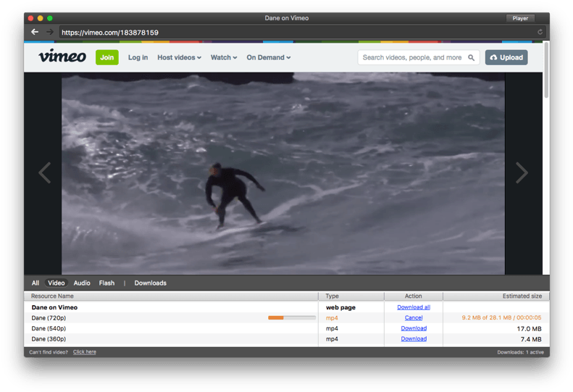Click the Downloads: 1 active status text

pyautogui.click(x=520, y=352)
